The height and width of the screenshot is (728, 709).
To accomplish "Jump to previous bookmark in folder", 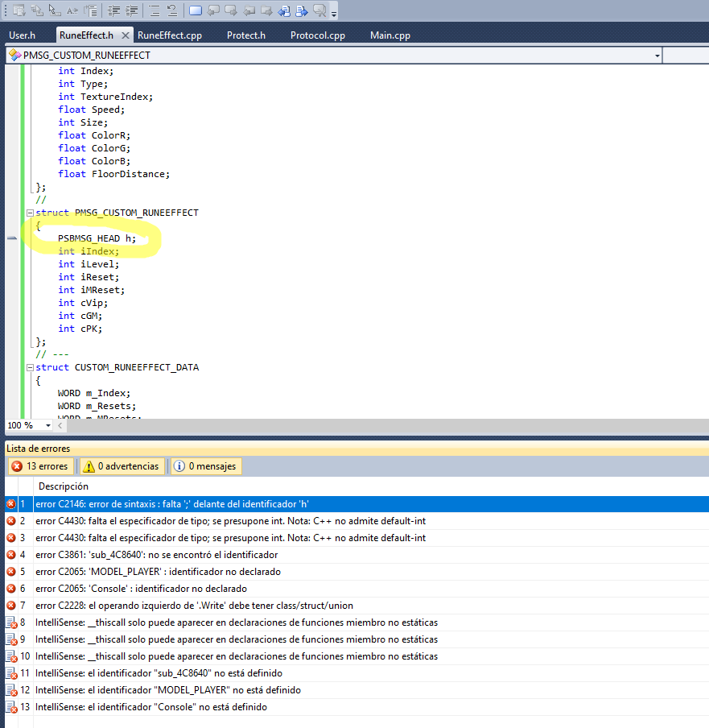I will [249, 10].
